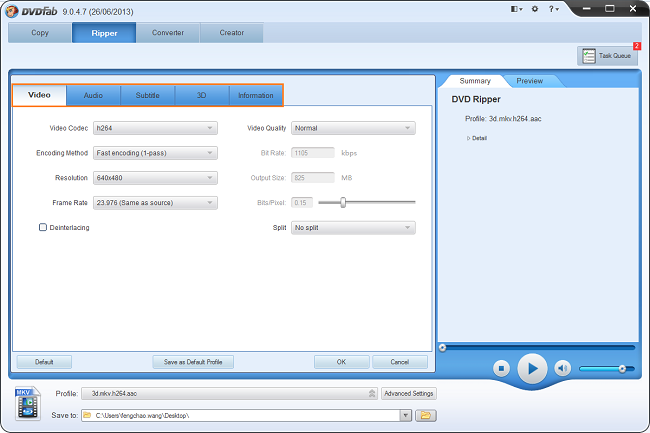Open the Audio settings tab
650x433 pixels.
(93, 95)
